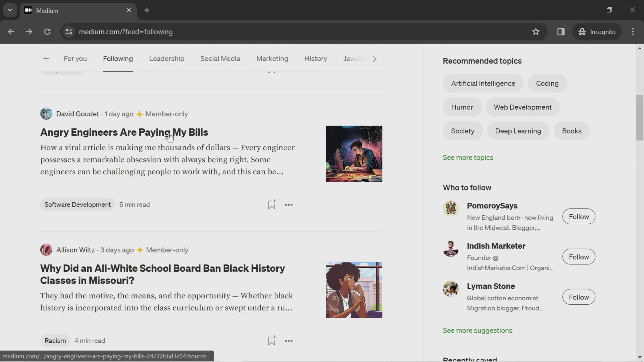
Task: Select the Humor topic chip
Action: click(462, 107)
